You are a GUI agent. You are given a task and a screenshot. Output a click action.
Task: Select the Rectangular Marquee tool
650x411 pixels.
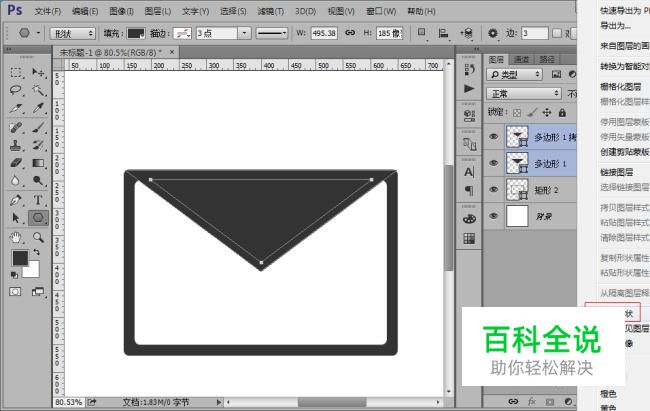(16, 73)
